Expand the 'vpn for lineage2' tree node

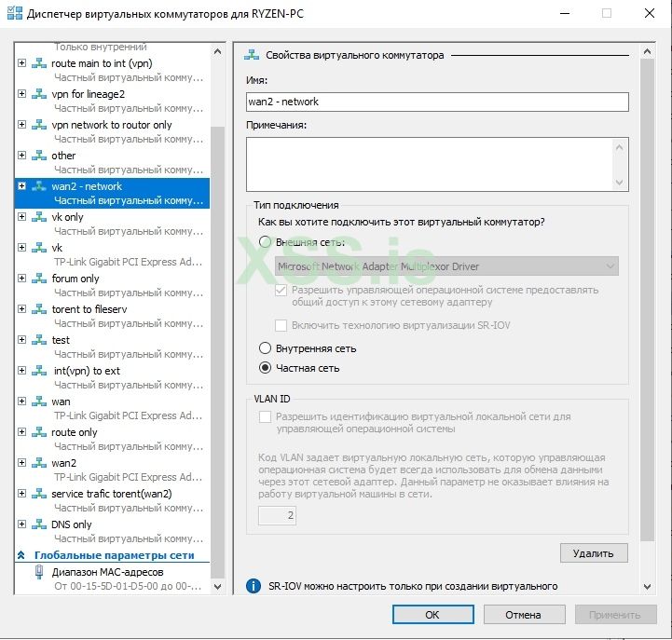(x=21, y=94)
